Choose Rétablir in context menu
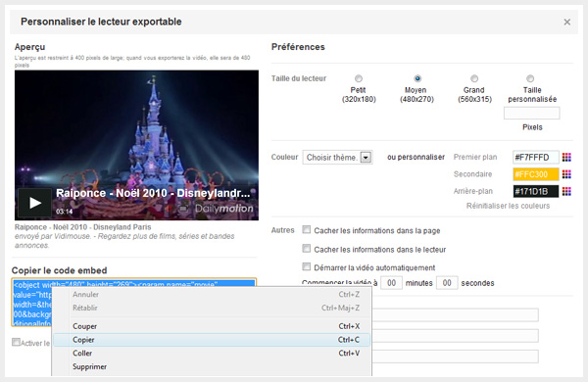 point(212,308)
